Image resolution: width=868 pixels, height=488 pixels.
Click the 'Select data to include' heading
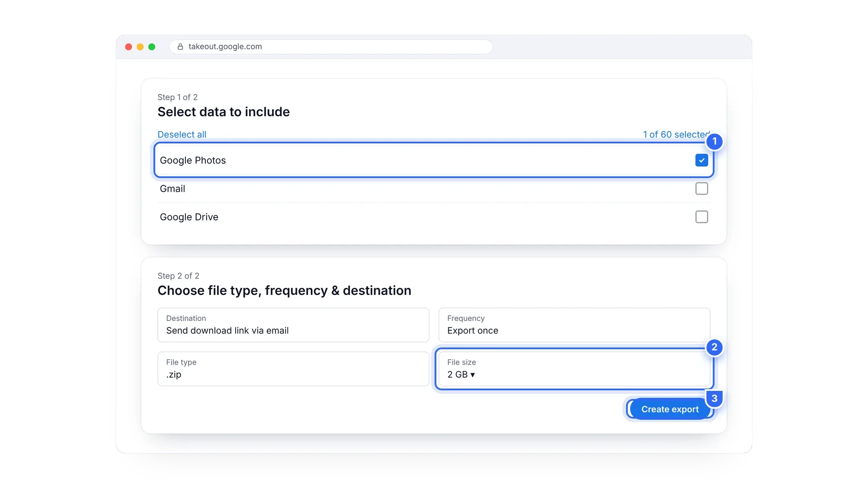point(224,112)
